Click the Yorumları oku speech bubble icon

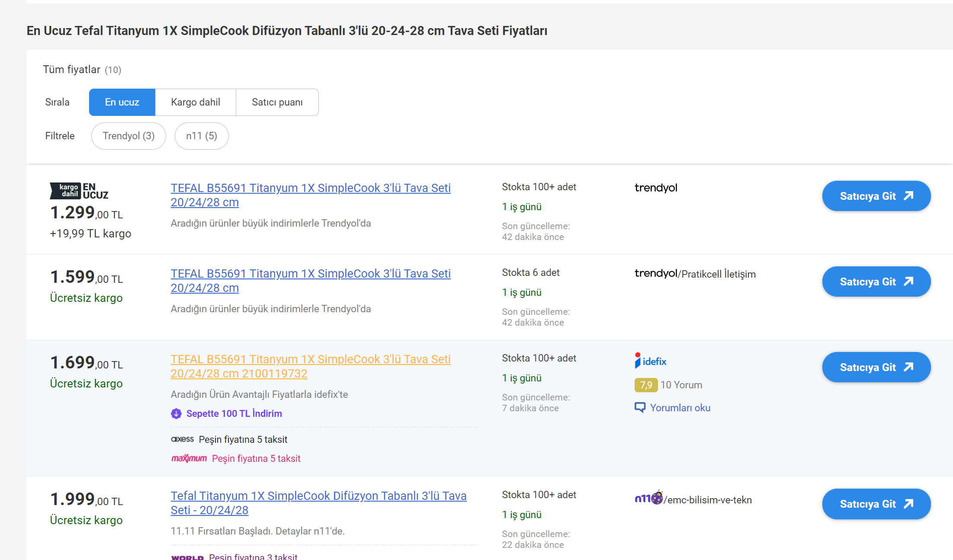[639, 407]
